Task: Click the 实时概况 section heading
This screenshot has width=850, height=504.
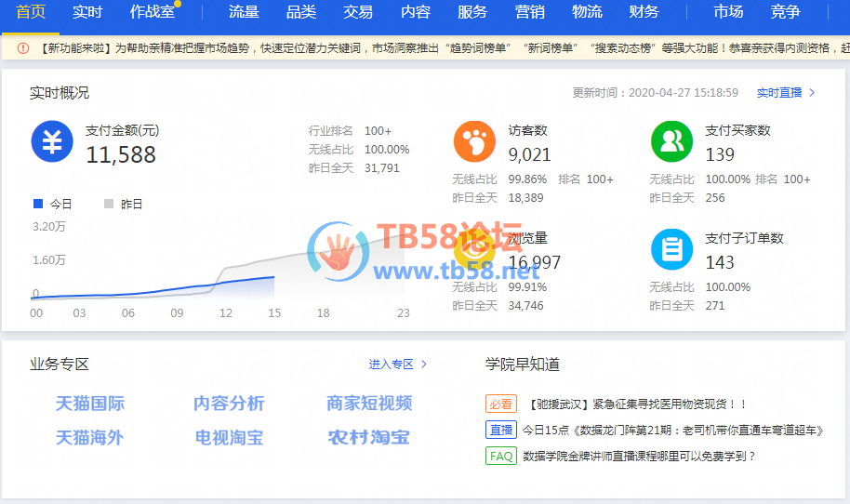Action: [60, 93]
